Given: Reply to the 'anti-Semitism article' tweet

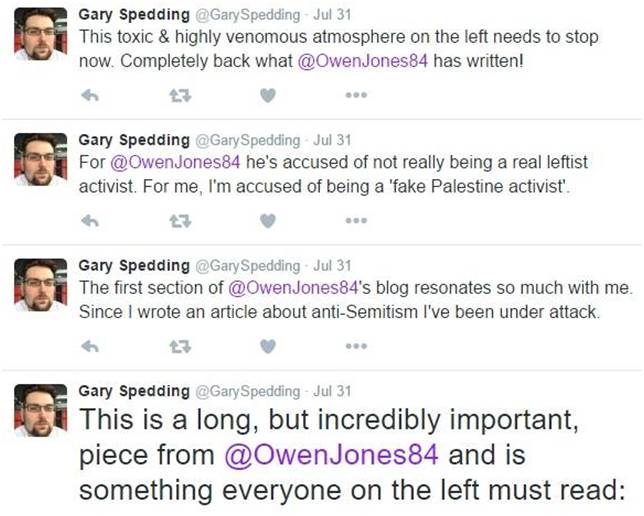Looking at the screenshot, I should pos(90,347).
